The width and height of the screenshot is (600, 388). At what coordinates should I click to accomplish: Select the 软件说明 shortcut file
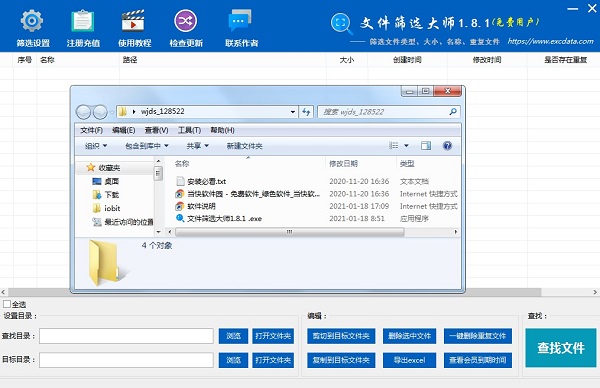pos(196,206)
